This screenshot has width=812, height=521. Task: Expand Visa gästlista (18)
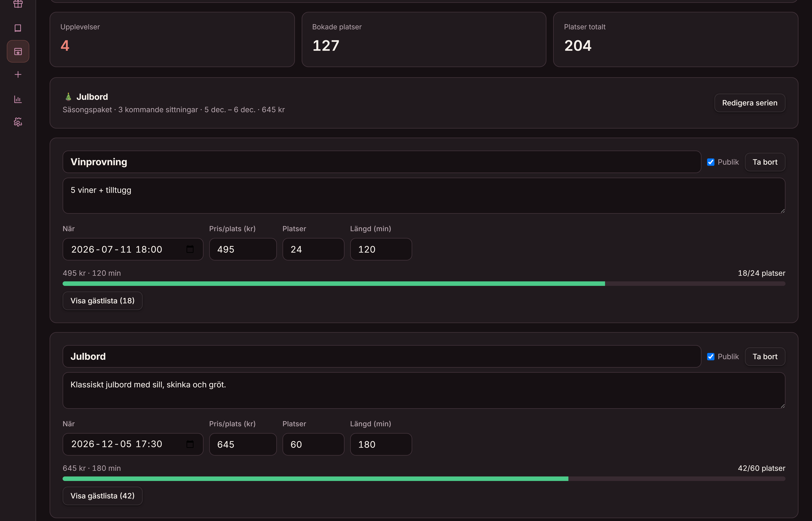click(x=103, y=301)
